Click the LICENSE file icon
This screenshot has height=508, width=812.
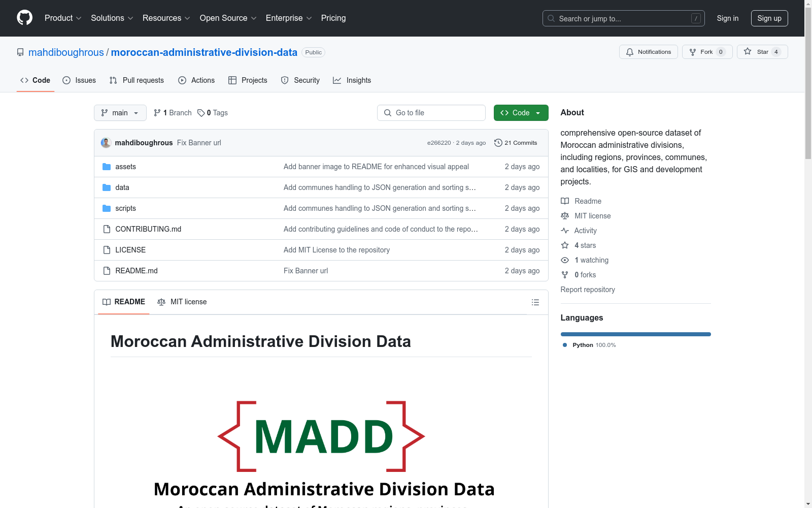click(107, 250)
